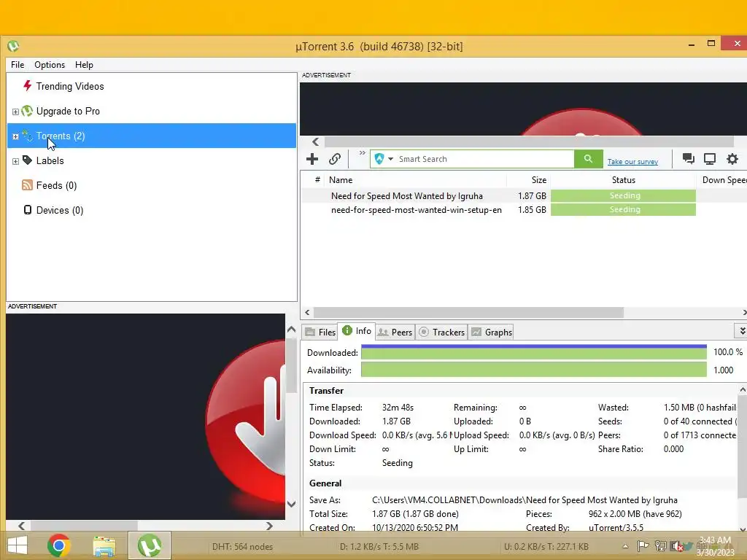Open the Options menu

(x=50, y=65)
